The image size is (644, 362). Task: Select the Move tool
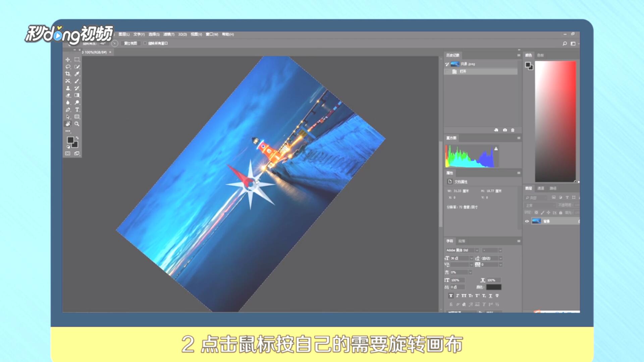68,60
